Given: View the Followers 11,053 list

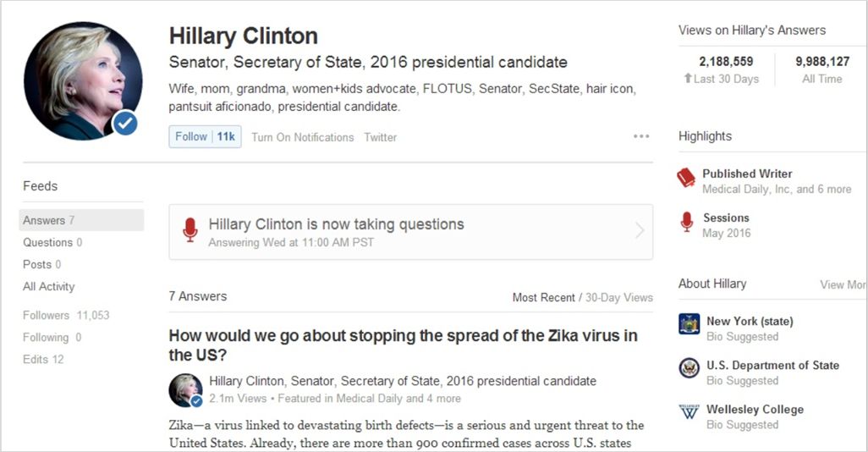Looking at the screenshot, I should [x=66, y=315].
